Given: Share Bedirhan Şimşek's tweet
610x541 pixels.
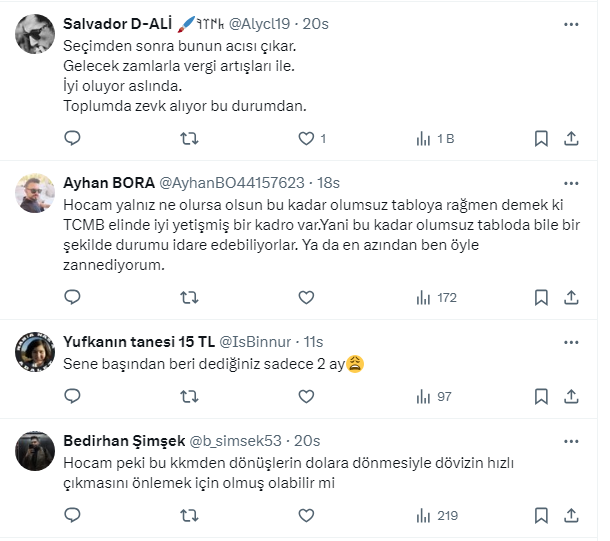Looking at the screenshot, I should point(571,516).
